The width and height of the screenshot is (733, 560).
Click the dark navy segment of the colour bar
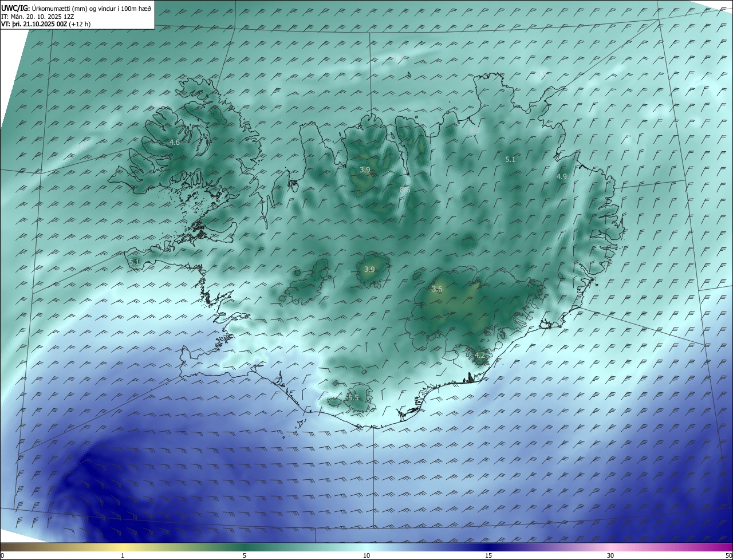point(488,547)
